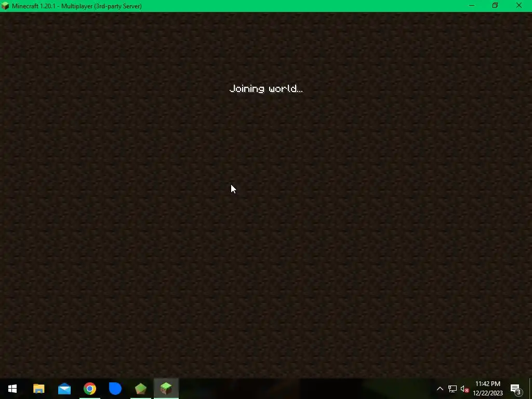Minimize the Minecraft window
532x399 pixels.
tap(472, 6)
